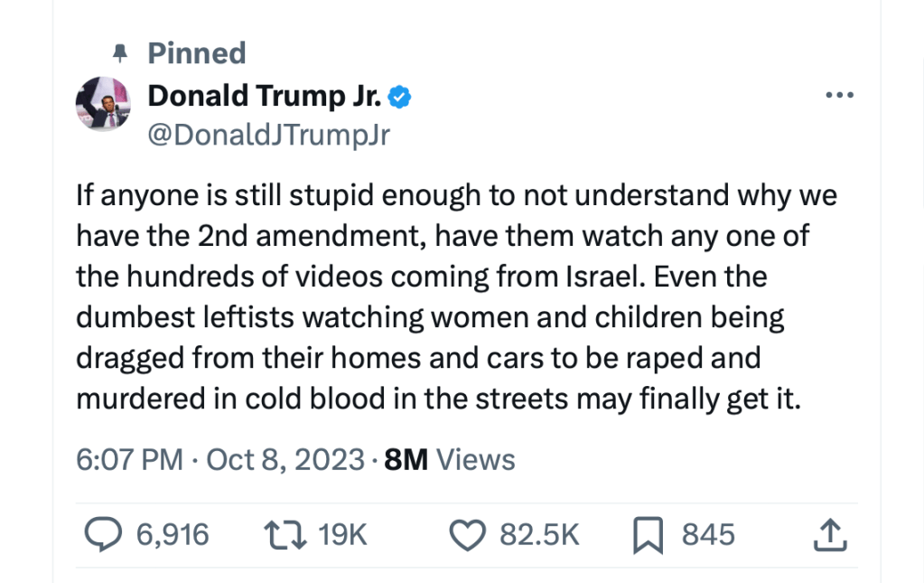Click the reply speech bubble icon
Image resolution: width=924 pixels, height=583 pixels.
coord(102,534)
